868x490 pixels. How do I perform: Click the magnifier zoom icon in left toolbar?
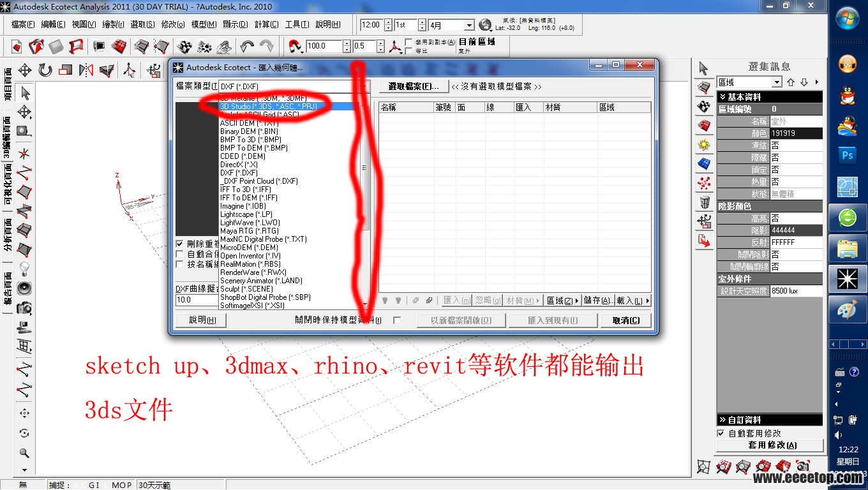point(24,454)
